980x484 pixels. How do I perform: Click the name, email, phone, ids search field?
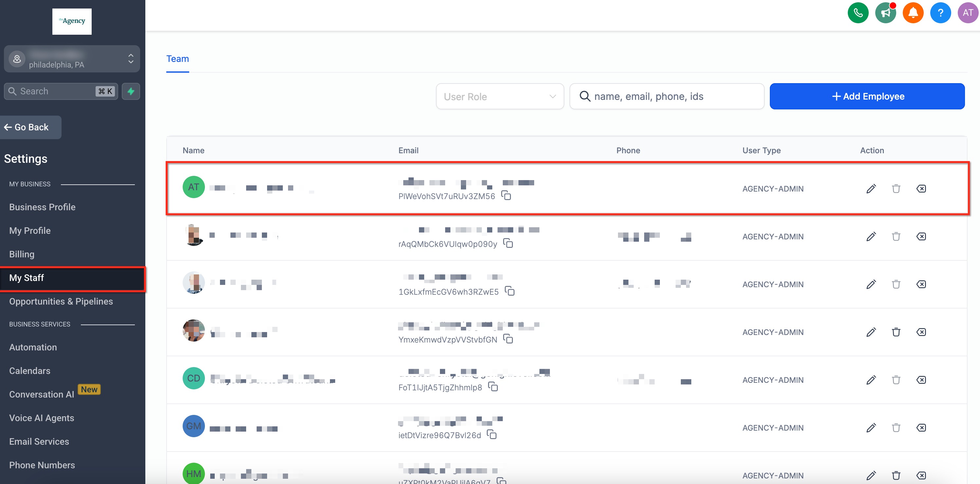click(x=666, y=97)
